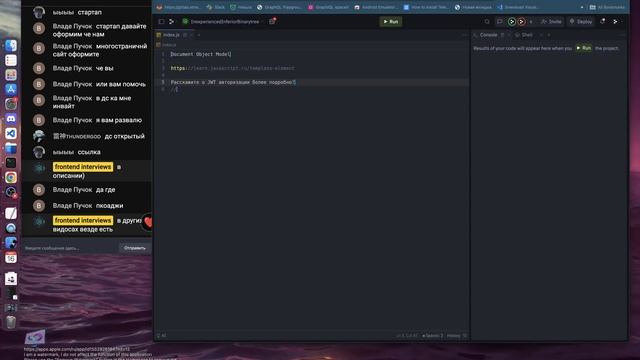The width and height of the screenshot is (640, 360).
Task: Open the Download Visual bookmark
Action: tap(518, 7)
